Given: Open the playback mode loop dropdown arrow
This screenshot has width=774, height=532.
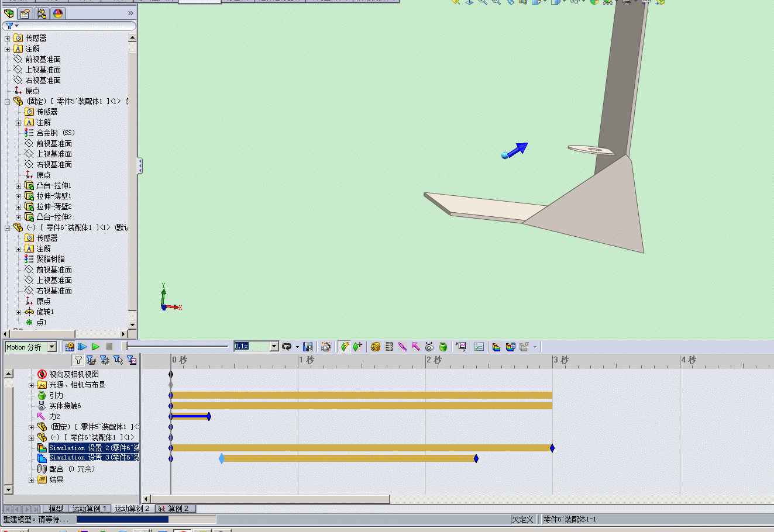Looking at the screenshot, I should click(297, 347).
